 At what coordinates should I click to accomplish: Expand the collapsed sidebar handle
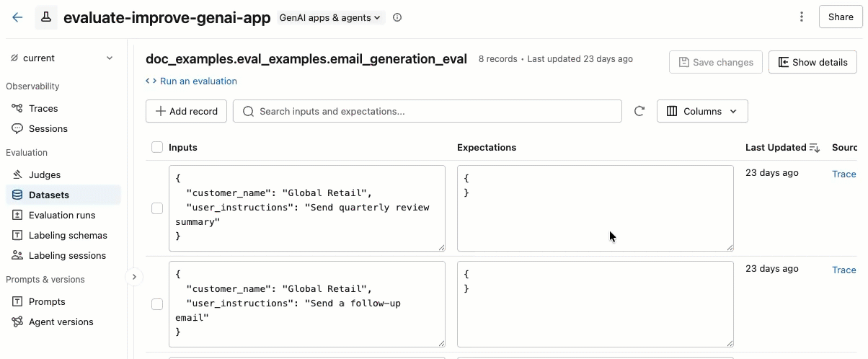(134, 277)
